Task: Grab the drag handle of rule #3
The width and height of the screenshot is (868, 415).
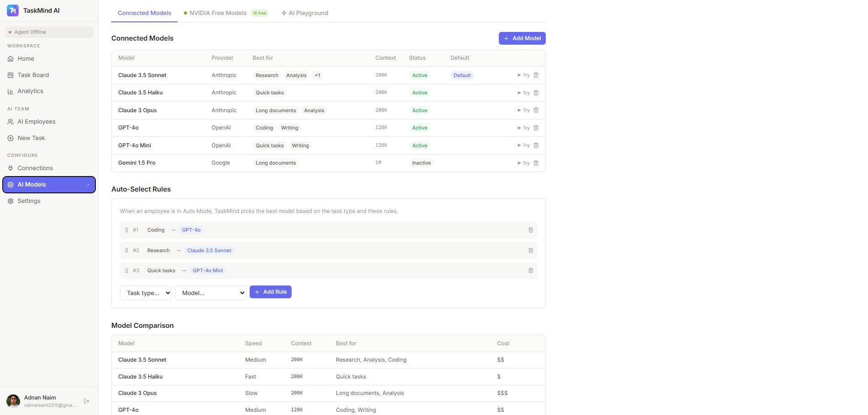Action: (127, 270)
